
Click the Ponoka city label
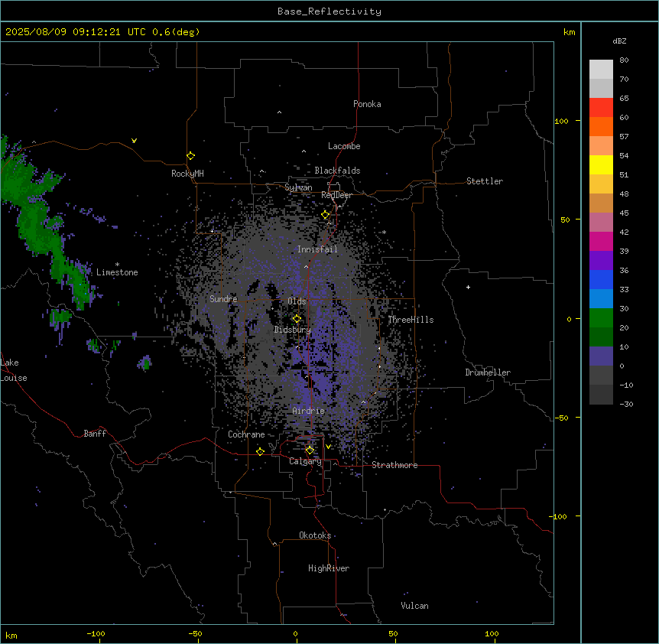click(367, 104)
